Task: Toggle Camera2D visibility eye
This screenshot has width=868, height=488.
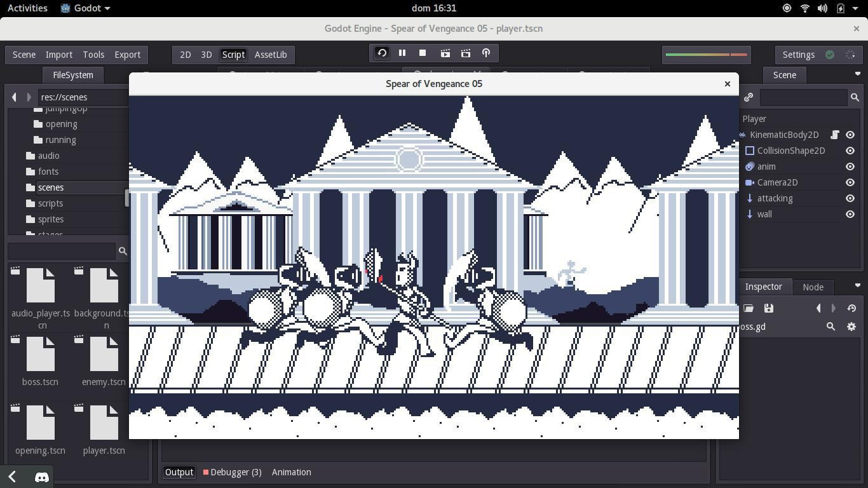Action: (x=850, y=182)
